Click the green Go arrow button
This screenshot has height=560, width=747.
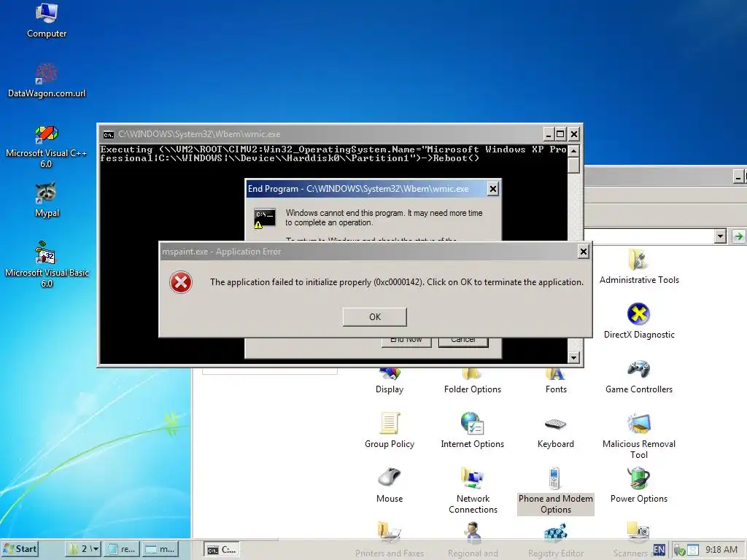[x=738, y=236]
